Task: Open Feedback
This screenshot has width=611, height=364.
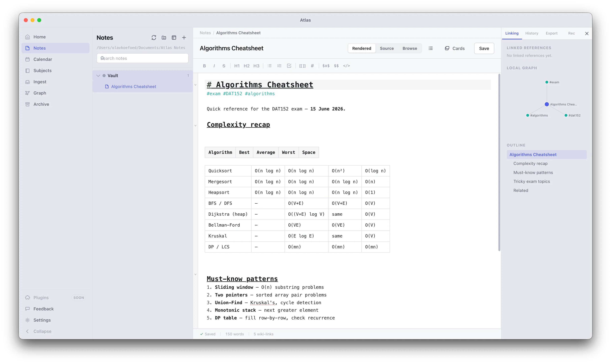Action: point(55,309)
